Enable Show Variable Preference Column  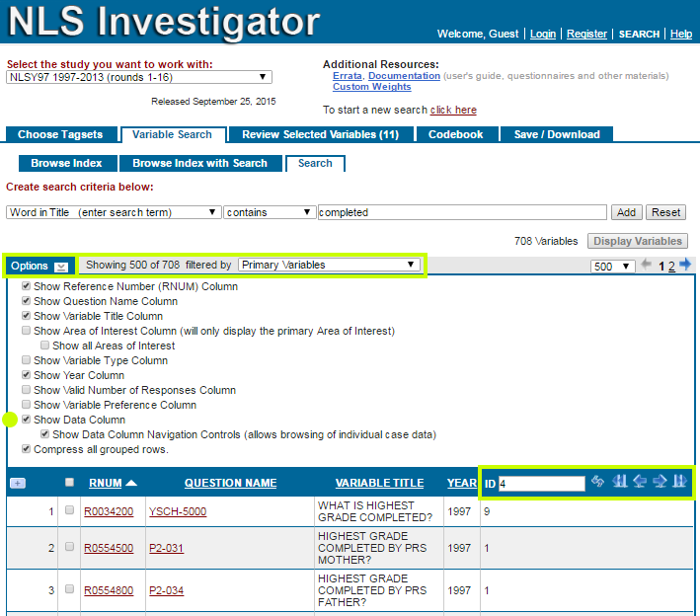tap(26, 404)
